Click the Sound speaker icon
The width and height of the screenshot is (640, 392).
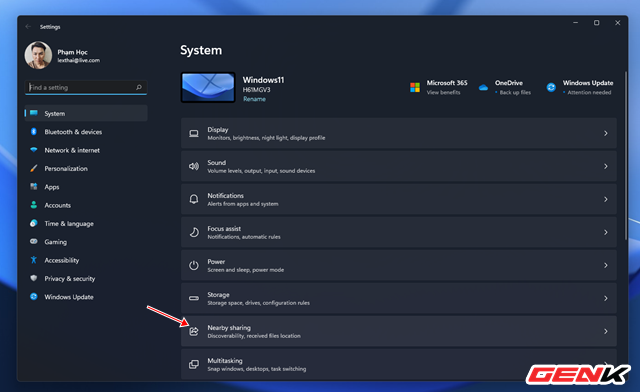click(x=194, y=166)
